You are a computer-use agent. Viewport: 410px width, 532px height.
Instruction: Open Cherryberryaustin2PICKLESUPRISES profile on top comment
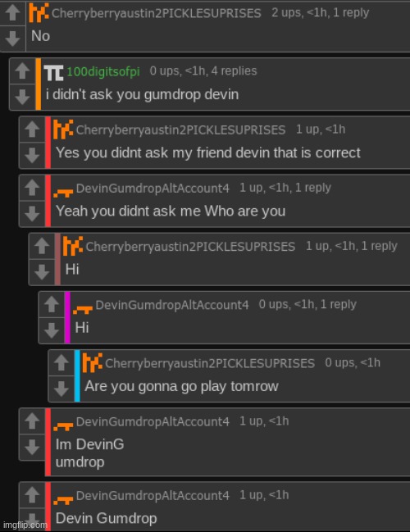[156, 13]
